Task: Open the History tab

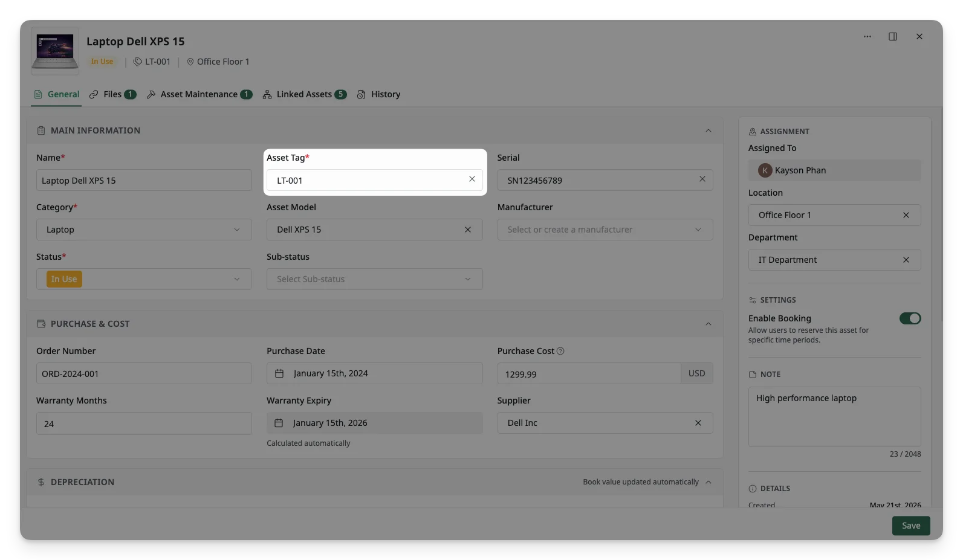Action: click(x=378, y=94)
